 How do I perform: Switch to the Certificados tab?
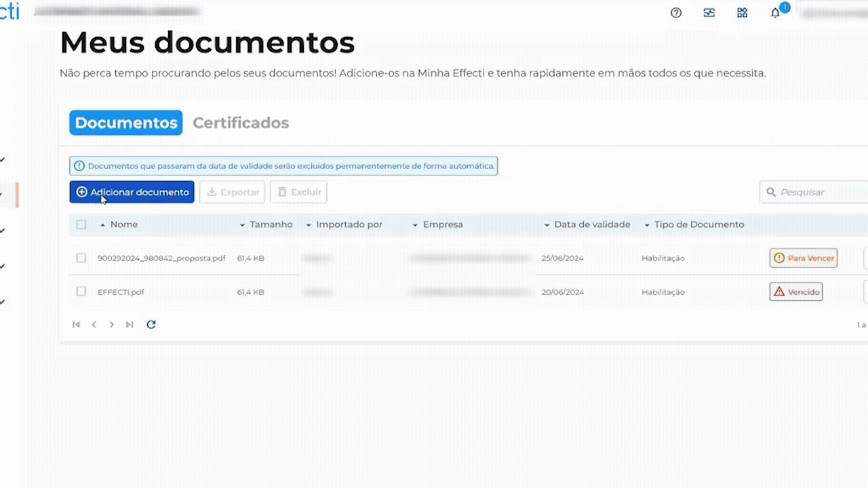click(x=241, y=123)
